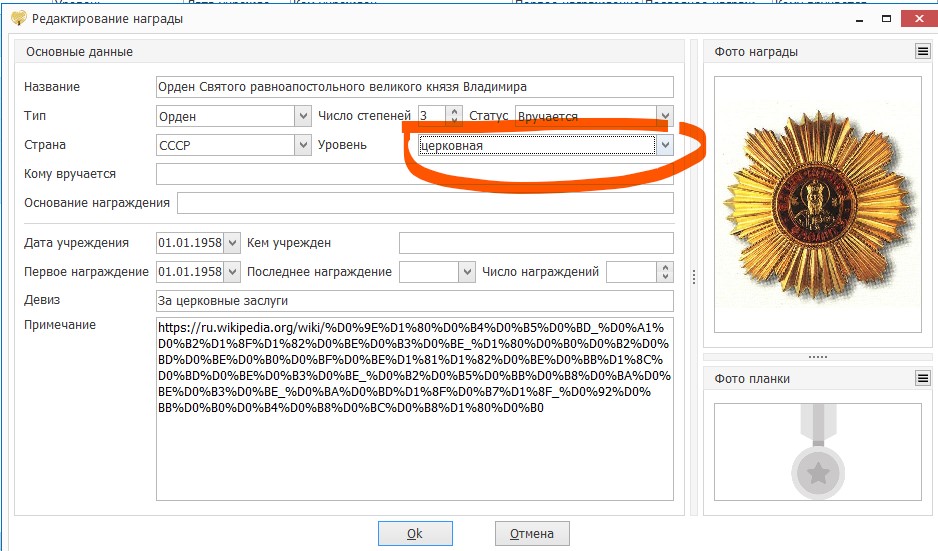Image resolution: width=938 pixels, height=551 pixels.
Task: Open the Фото награды panel menu icon
Action: [922, 51]
